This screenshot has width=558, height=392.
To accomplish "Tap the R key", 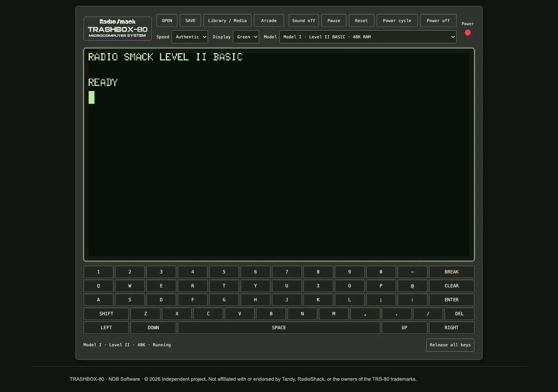I will [x=193, y=286].
